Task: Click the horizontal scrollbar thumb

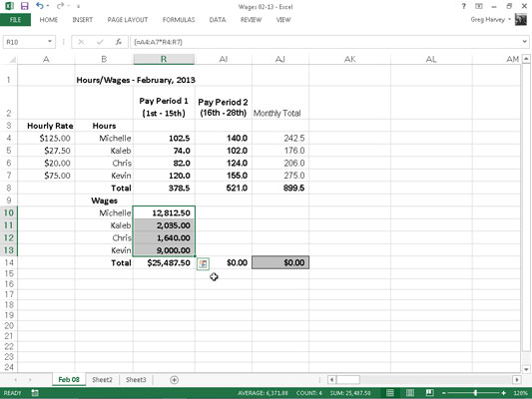Action: 348,380
